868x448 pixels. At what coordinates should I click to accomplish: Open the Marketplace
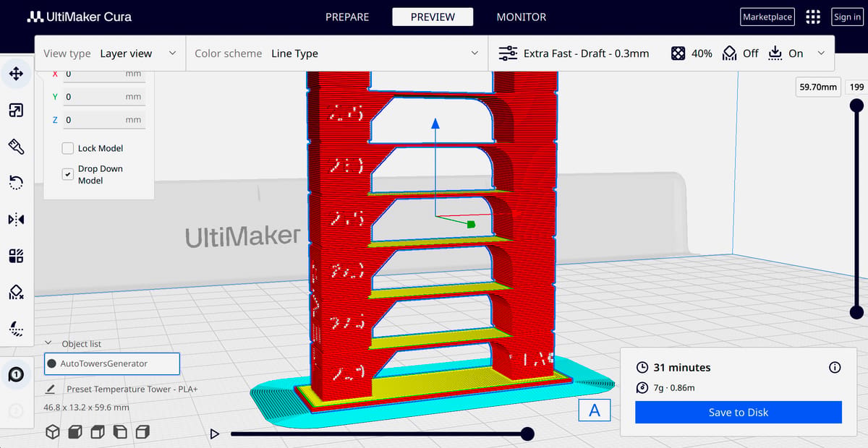click(x=767, y=17)
